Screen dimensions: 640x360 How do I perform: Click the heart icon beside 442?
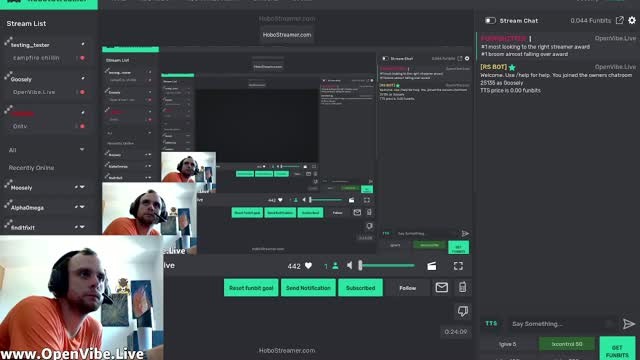pos(309,266)
